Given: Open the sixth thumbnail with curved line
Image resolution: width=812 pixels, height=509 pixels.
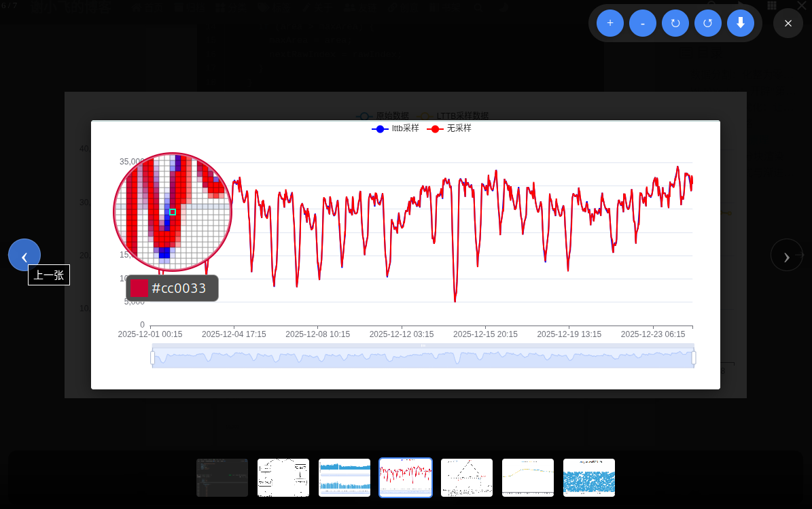Looking at the screenshot, I should 528,478.
